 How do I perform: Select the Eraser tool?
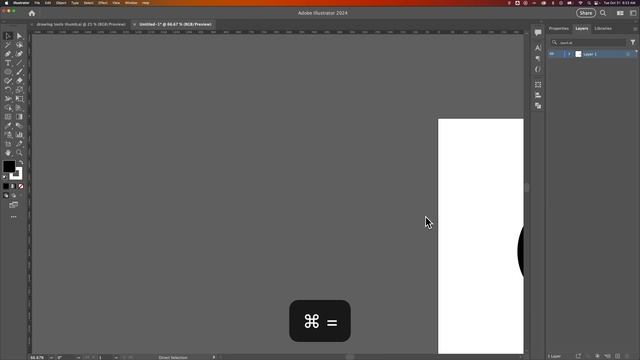point(19,81)
